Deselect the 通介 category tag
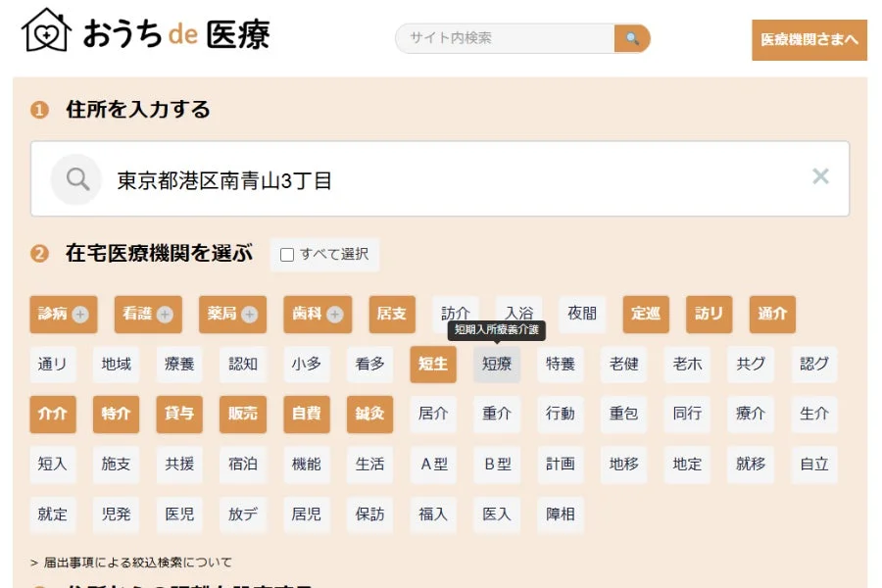882x588 pixels. (772, 314)
